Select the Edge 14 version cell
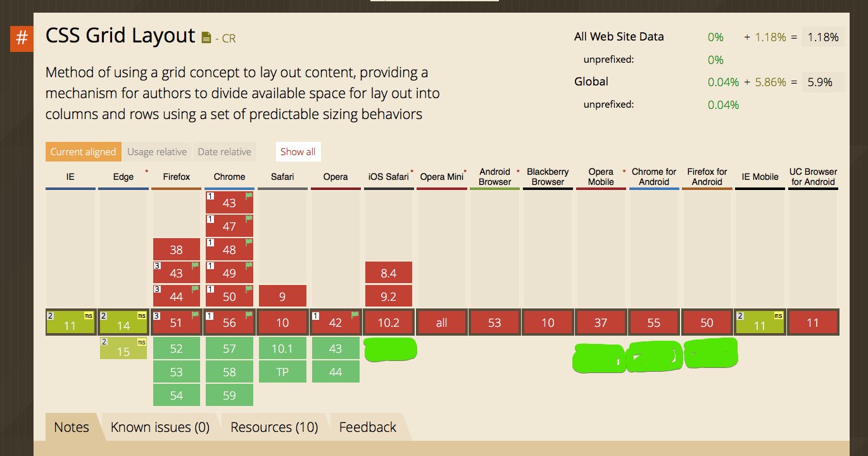The image size is (868, 456). click(123, 322)
